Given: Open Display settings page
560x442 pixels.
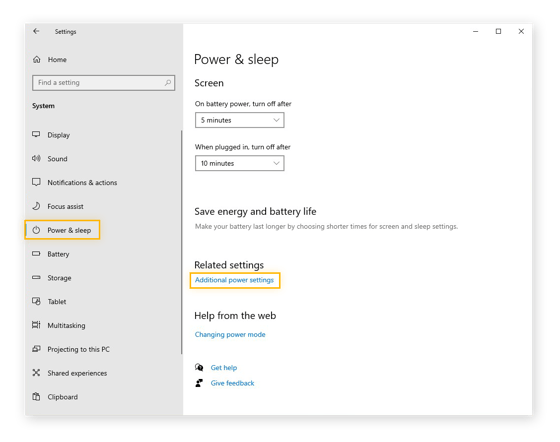Looking at the screenshot, I should pos(59,135).
